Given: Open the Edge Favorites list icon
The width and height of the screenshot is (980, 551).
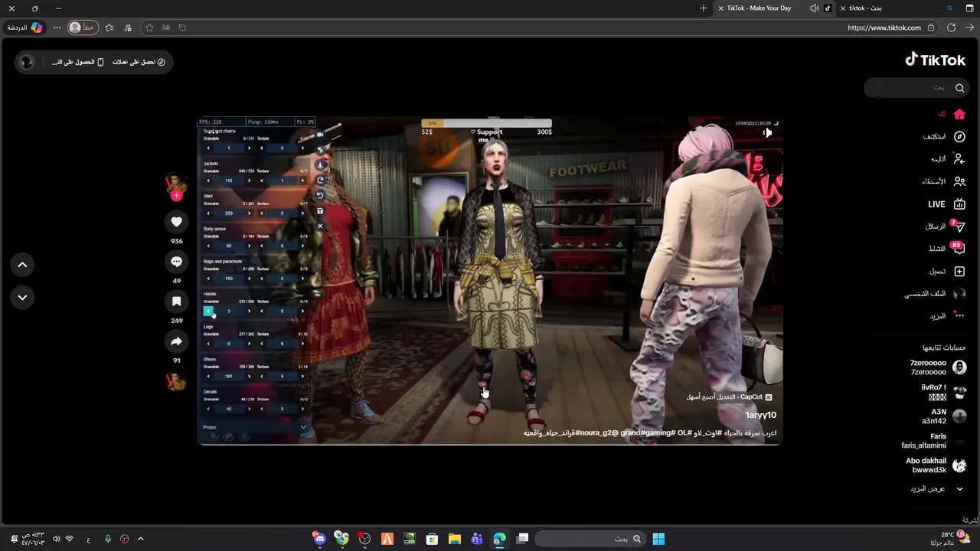Looking at the screenshot, I should coord(109,28).
